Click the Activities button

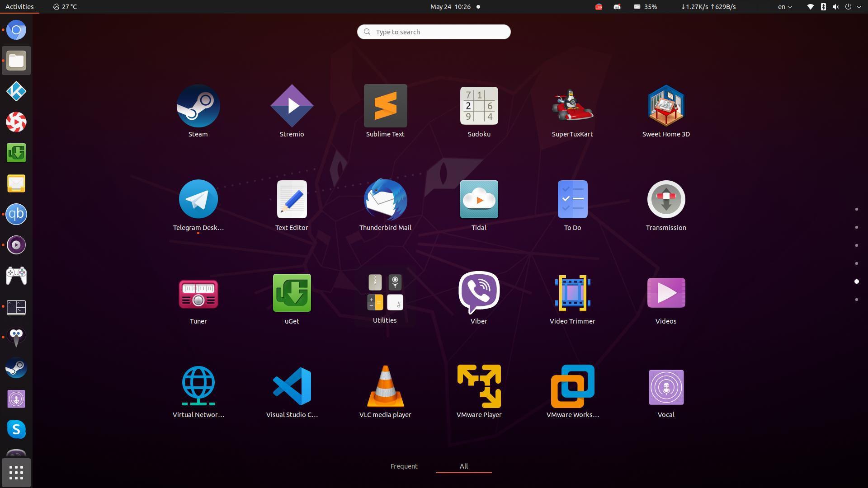pyautogui.click(x=19, y=7)
